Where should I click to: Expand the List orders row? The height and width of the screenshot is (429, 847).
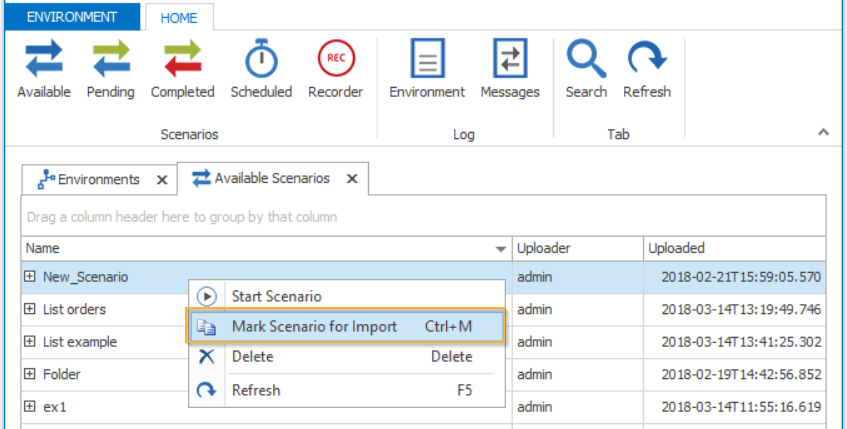click(30, 310)
